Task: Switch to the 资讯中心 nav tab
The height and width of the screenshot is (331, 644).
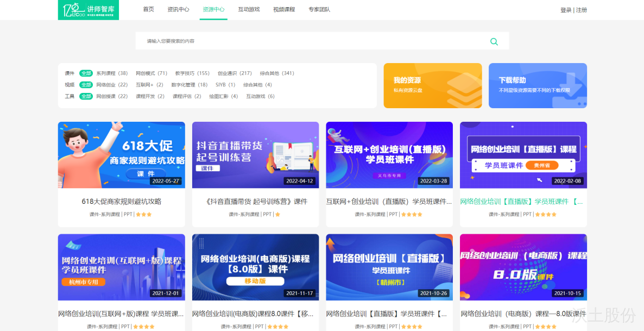Action: [178, 10]
